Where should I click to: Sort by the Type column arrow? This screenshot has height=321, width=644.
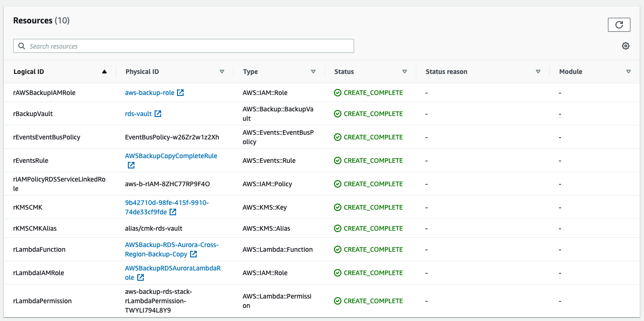pos(313,72)
